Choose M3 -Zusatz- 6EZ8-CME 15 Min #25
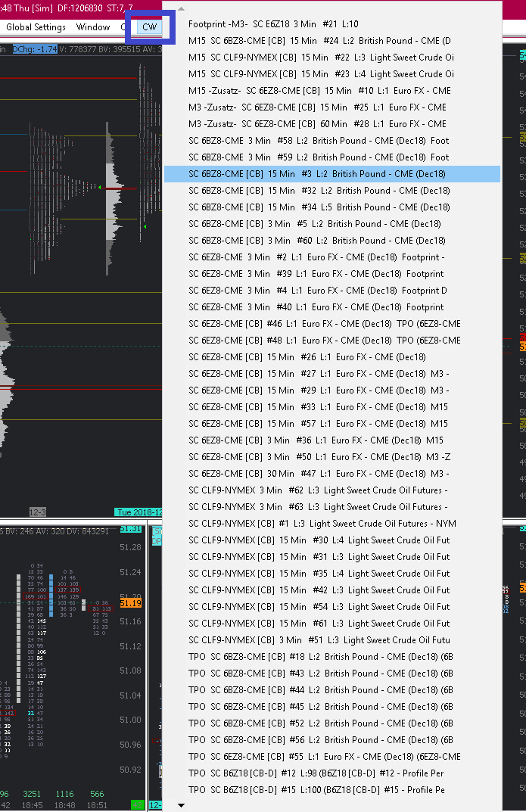Viewport: 526px width, 812px height. coord(332,107)
